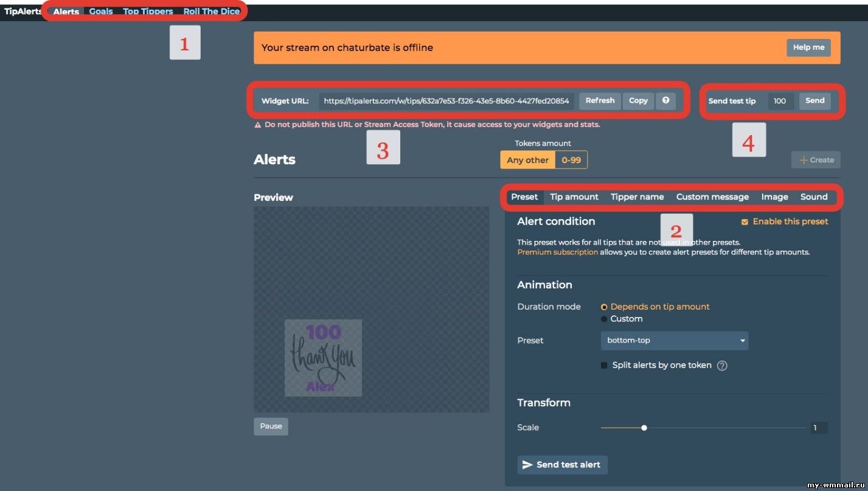The height and width of the screenshot is (491, 868).
Task: Click the test tip amount field
Action: pos(780,101)
